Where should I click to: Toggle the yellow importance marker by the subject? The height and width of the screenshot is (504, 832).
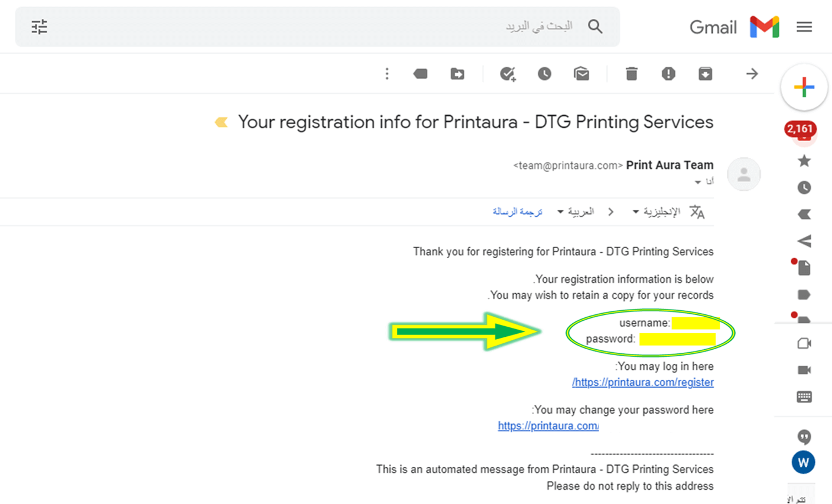pyautogui.click(x=222, y=122)
